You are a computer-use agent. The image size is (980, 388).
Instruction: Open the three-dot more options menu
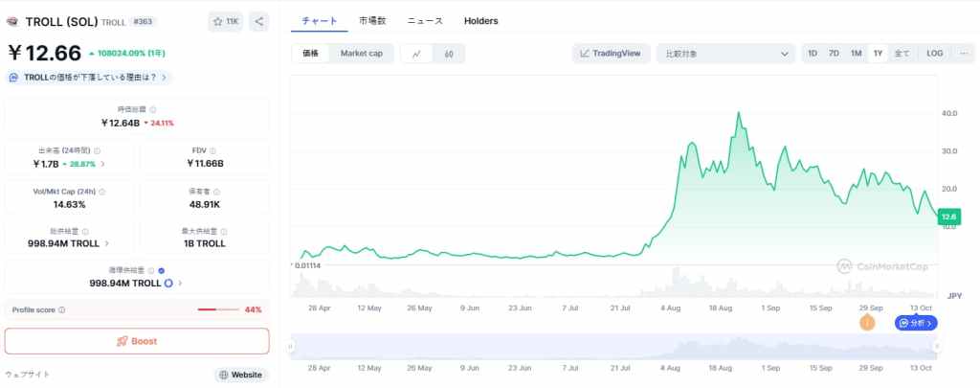pyautogui.click(x=963, y=54)
